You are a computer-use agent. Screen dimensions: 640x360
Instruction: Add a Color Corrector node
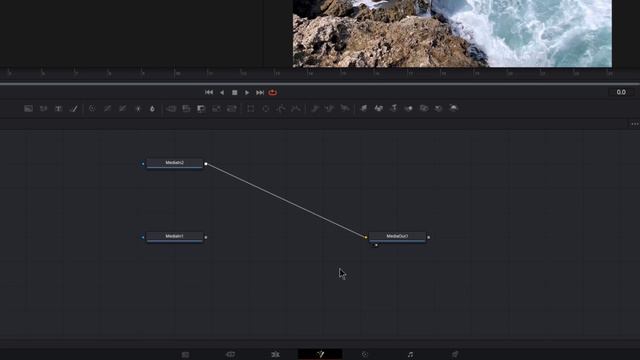pos(92,109)
